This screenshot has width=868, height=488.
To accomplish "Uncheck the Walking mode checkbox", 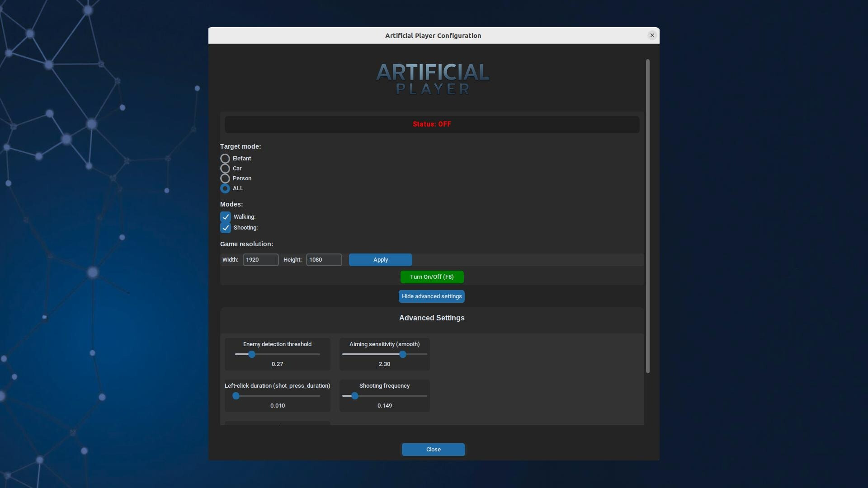I will pyautogui.click(x=226, y=217).
